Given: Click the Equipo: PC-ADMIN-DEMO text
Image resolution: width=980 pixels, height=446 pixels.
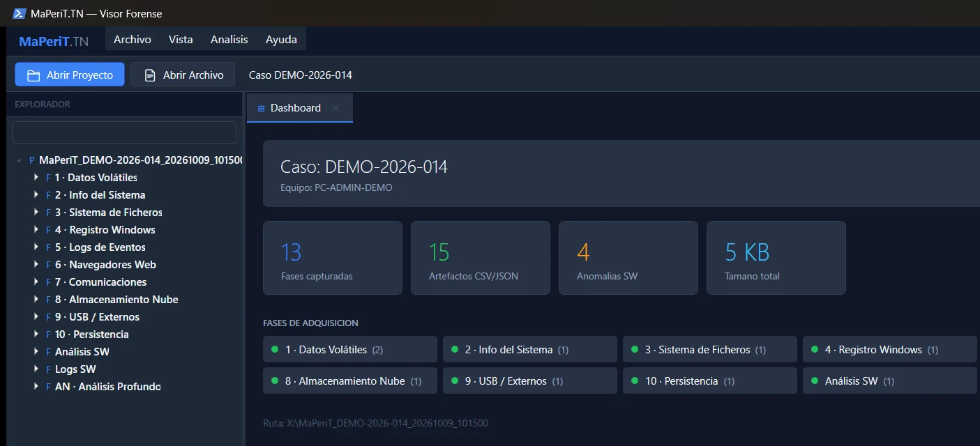Looking at the screenshot, I should [336, 187].
